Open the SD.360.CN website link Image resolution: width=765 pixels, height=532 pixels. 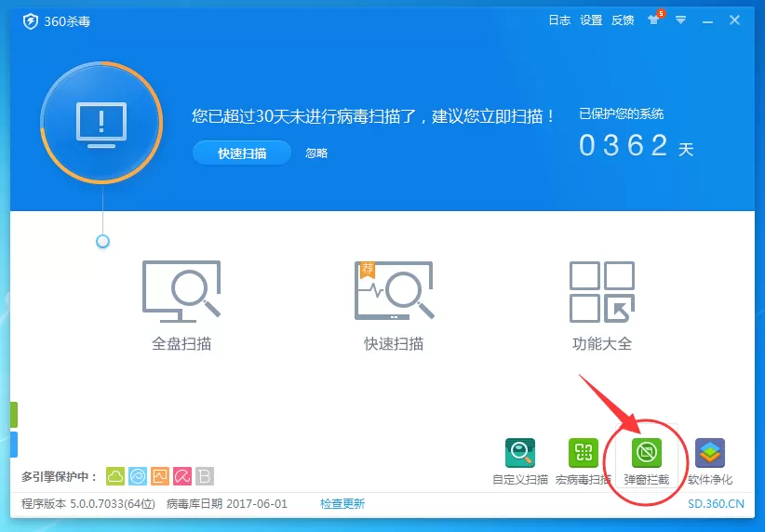tap(716, 504)
